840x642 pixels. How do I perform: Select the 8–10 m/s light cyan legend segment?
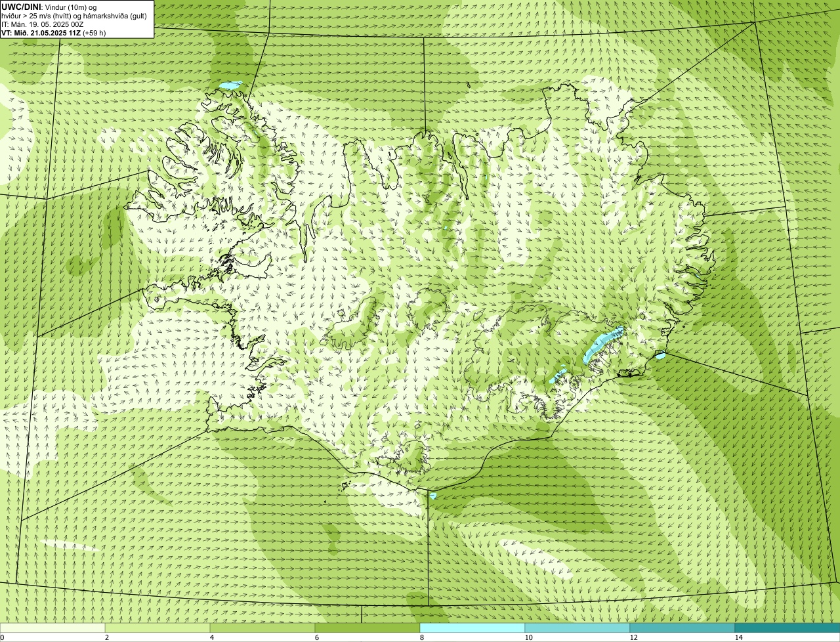tap(472, 628)
